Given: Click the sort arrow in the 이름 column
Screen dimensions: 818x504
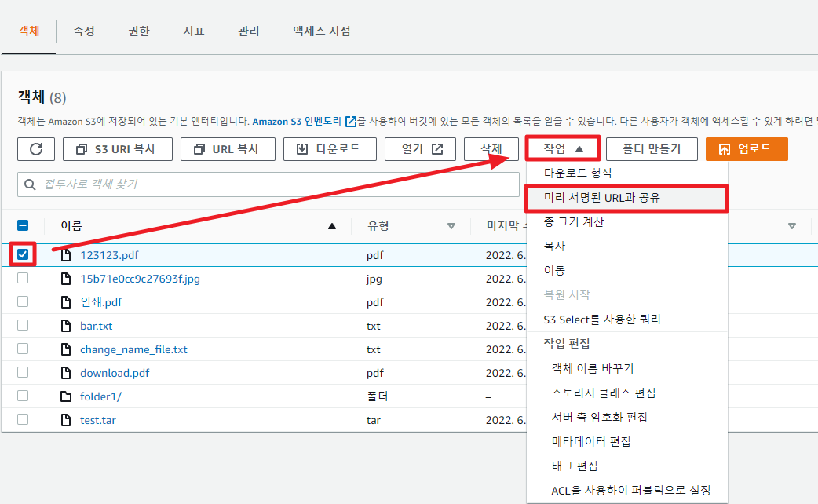Looking at the screenshot, I should coord(332,226).
